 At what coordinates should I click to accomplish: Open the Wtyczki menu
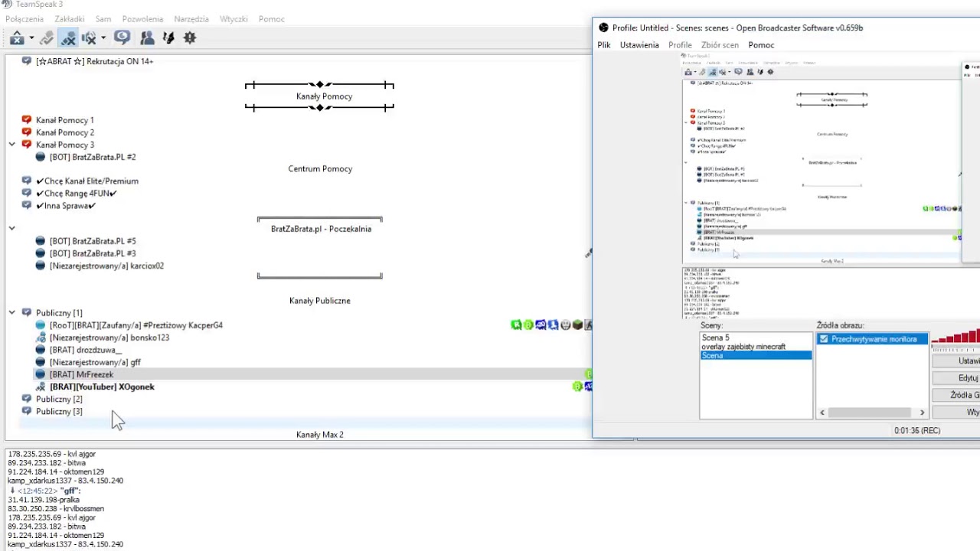pos(234,19)
